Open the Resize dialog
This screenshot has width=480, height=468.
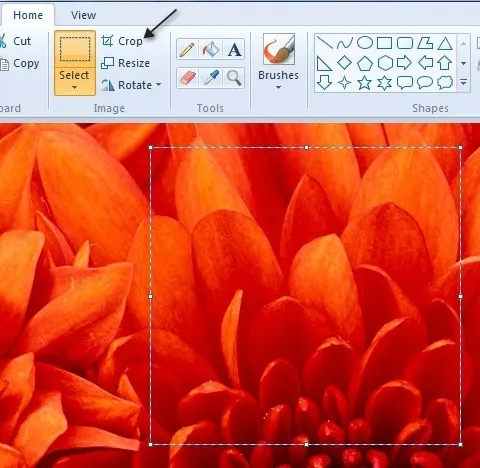(x=125, y=63)
